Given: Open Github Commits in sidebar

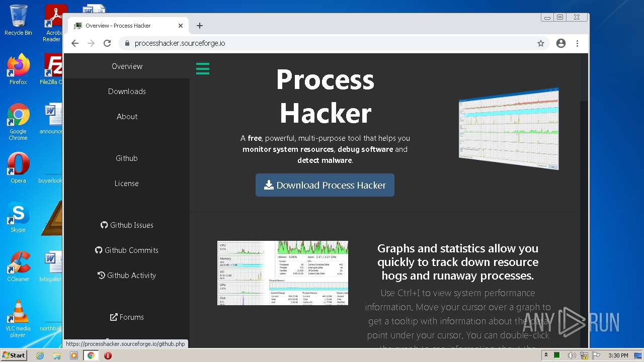Looking at the screenshot, I should pyautogui.click(x=127, y=250).
